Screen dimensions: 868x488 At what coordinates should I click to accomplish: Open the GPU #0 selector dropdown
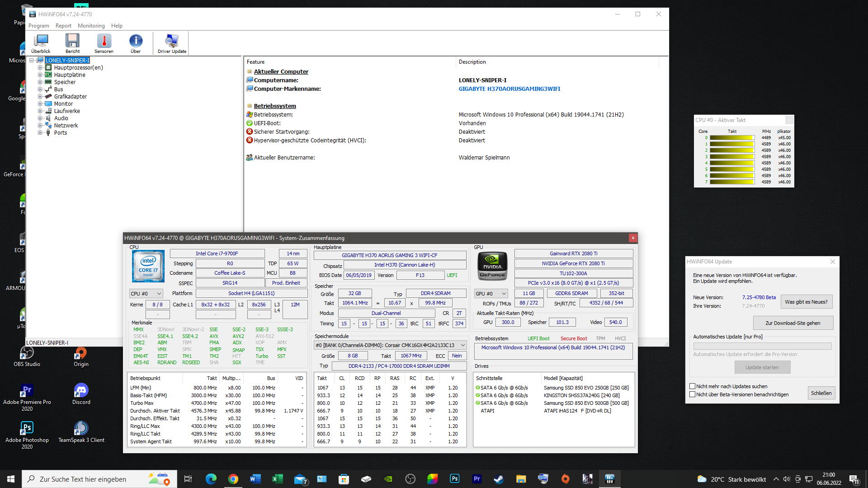coord(491,294)
